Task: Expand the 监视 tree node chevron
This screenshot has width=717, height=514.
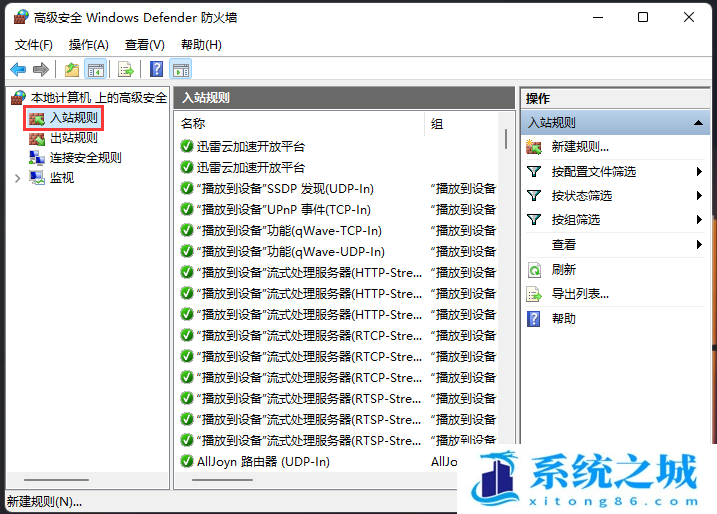Action: click(x=17, y=178)
